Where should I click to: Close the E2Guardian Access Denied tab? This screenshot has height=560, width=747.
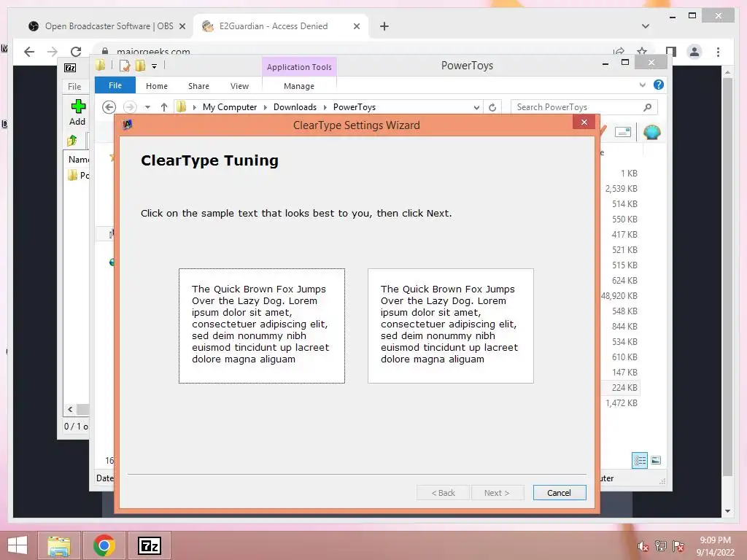coord(356,26)
